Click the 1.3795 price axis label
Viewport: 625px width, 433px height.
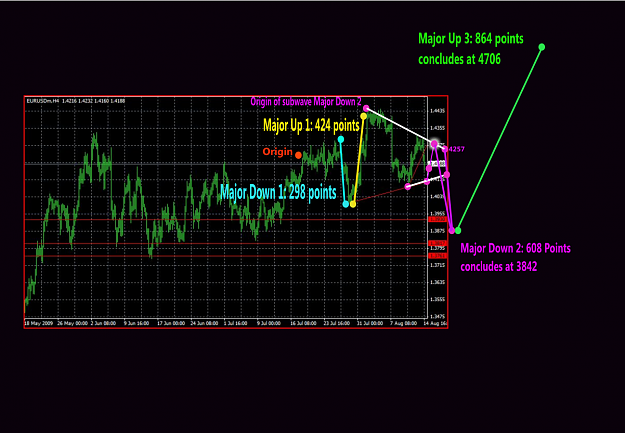[x=438, y=248]
